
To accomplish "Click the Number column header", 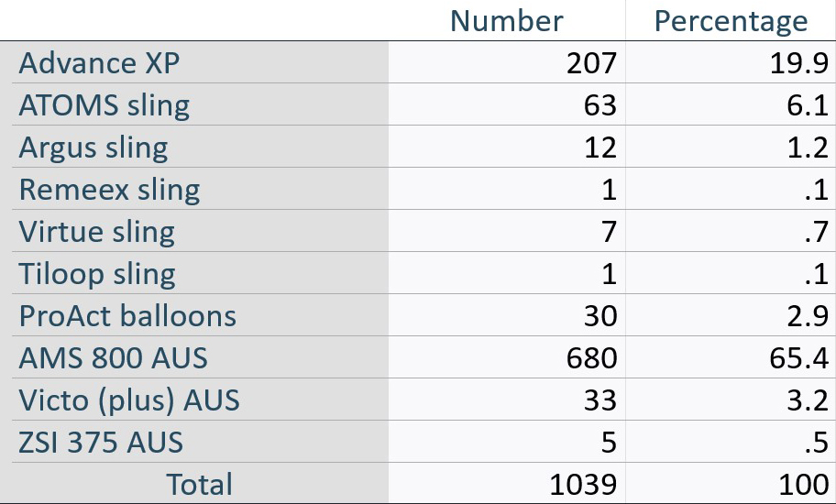I will tap(506, 21).
